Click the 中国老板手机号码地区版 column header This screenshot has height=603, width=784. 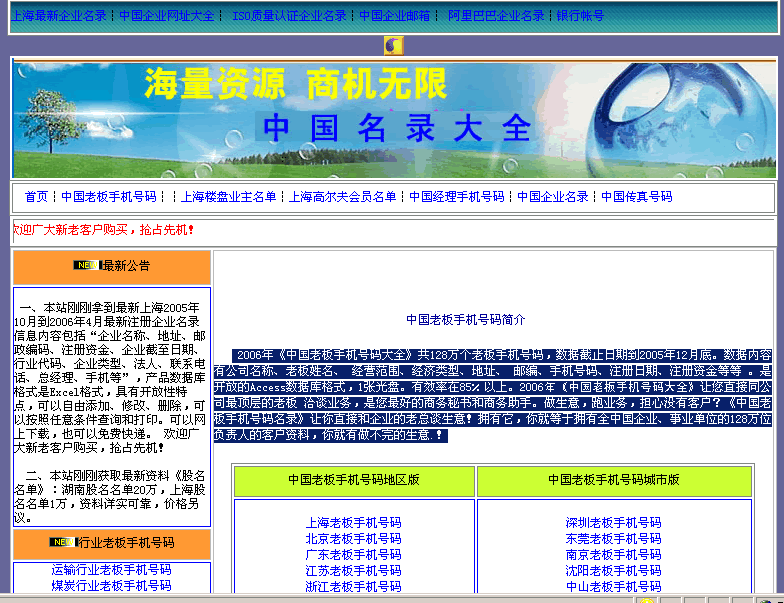click(x=354, y=480)
